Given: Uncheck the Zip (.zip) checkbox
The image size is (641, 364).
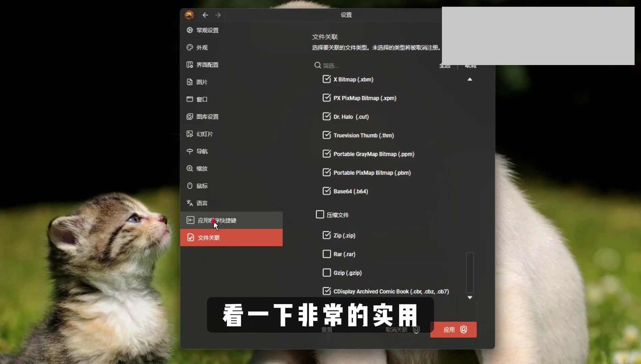Looking at the screenshot, I should [x=327, y=235].
